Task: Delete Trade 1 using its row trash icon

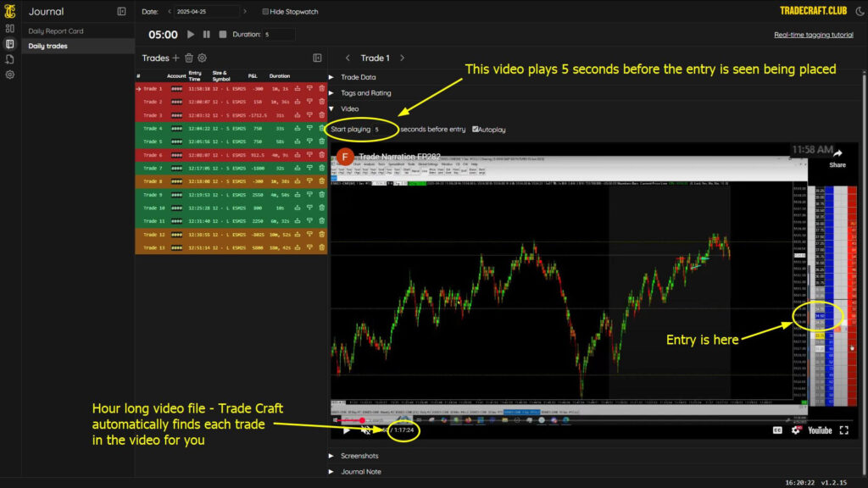Action: [x=321, y=88]
